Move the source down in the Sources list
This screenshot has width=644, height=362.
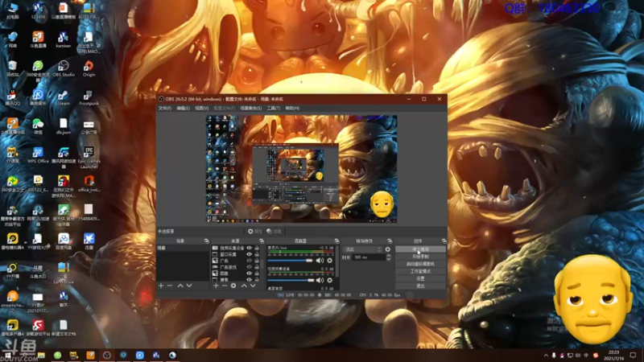pyautogui.click(x=253, y=286)
